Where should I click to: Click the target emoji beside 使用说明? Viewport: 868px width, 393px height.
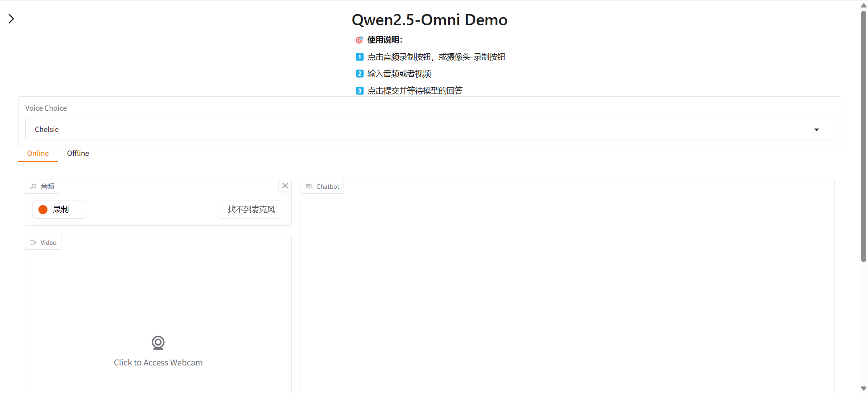pos(359,40)
